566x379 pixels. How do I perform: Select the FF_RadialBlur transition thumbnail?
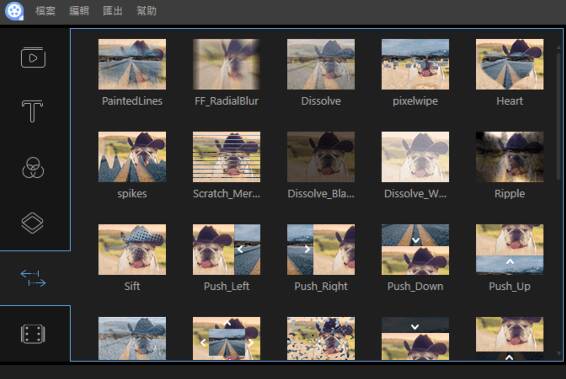226,64
